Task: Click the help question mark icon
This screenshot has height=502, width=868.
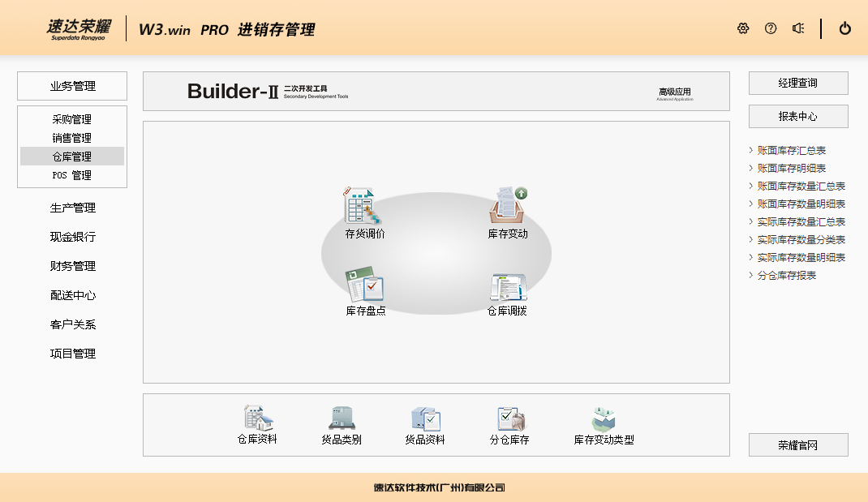Action: point(771,28)
